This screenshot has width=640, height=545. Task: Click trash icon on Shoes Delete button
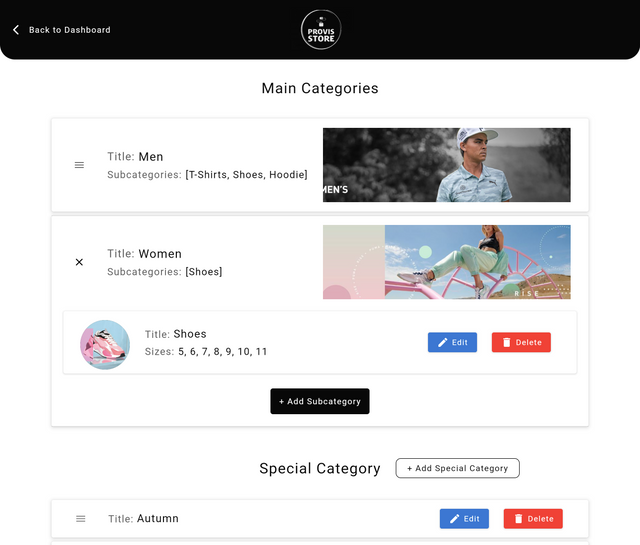point(507,343)
